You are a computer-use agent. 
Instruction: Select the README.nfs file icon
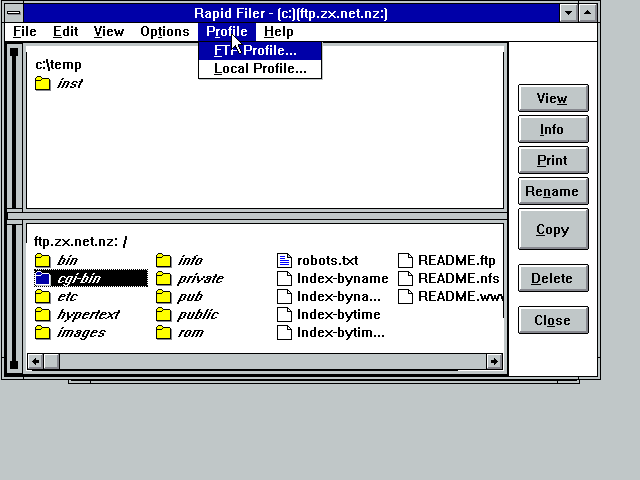[x=405, y=278]
